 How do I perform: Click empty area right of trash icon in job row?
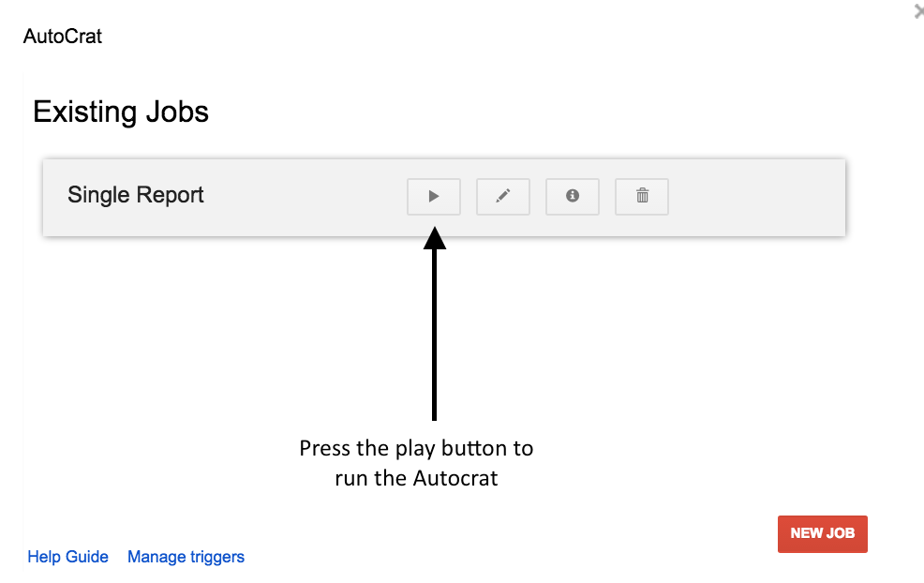pos(757,197)
